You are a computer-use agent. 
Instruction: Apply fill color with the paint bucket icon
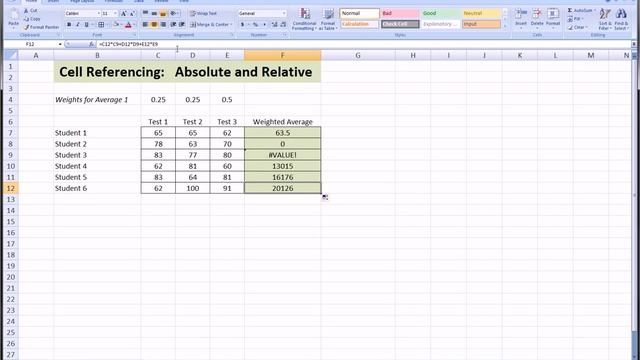(116, 25)
